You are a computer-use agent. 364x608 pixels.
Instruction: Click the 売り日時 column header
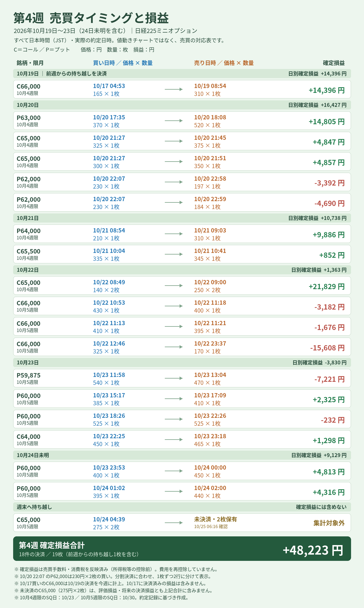pyautogui.click(x=224, y=63)
